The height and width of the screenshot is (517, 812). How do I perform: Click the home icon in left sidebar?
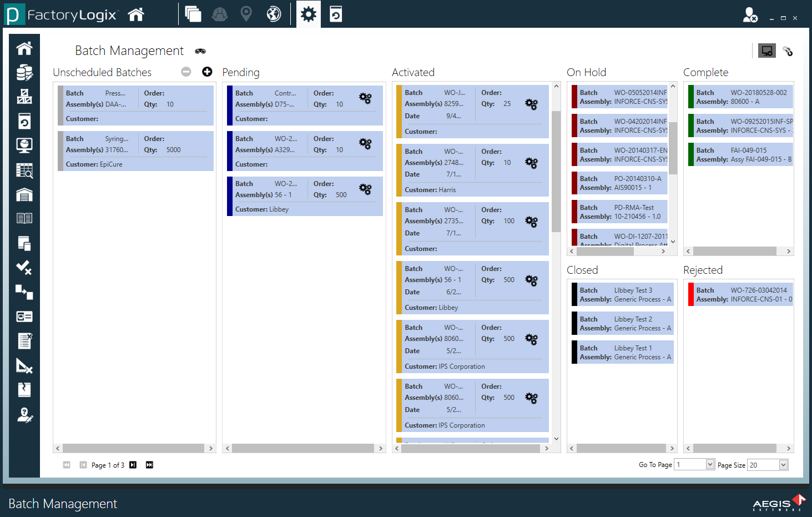(x=24, y=49)
